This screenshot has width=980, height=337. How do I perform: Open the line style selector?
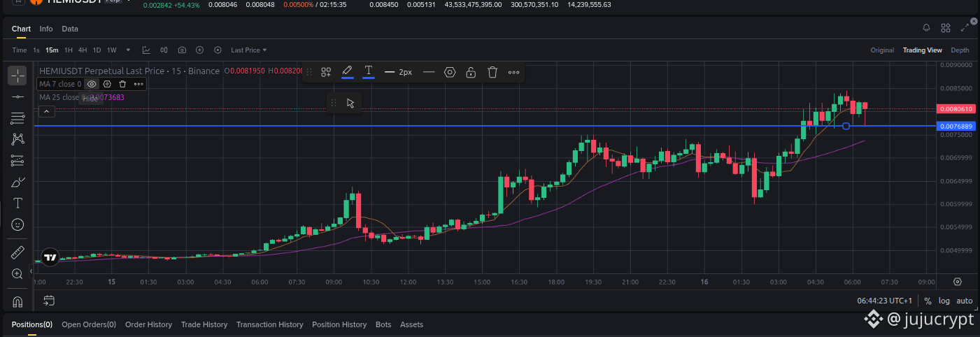[429, 72]
